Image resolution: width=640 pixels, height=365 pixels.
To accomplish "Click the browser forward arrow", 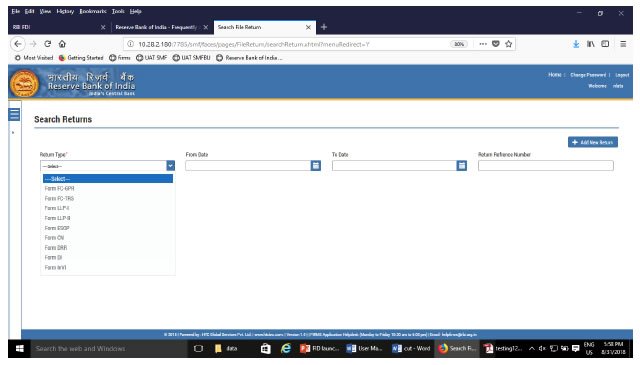I will 33,44.
